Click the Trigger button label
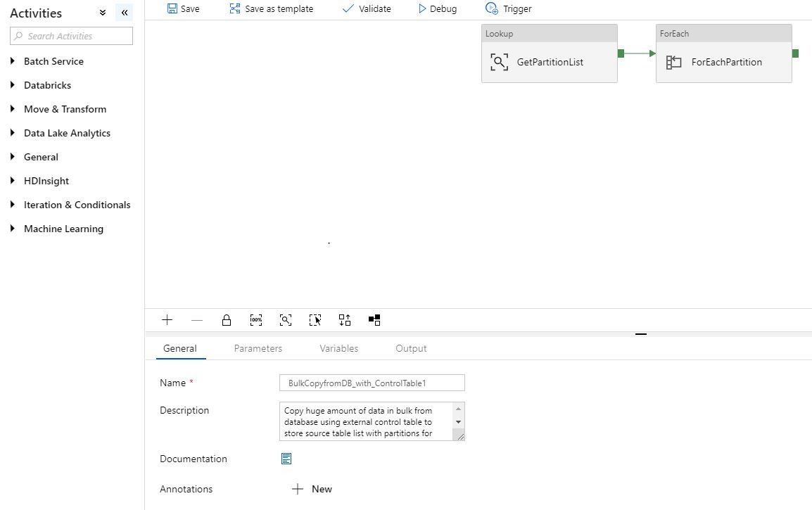Viewport: 812px width, 510px height. click(517, 9)
